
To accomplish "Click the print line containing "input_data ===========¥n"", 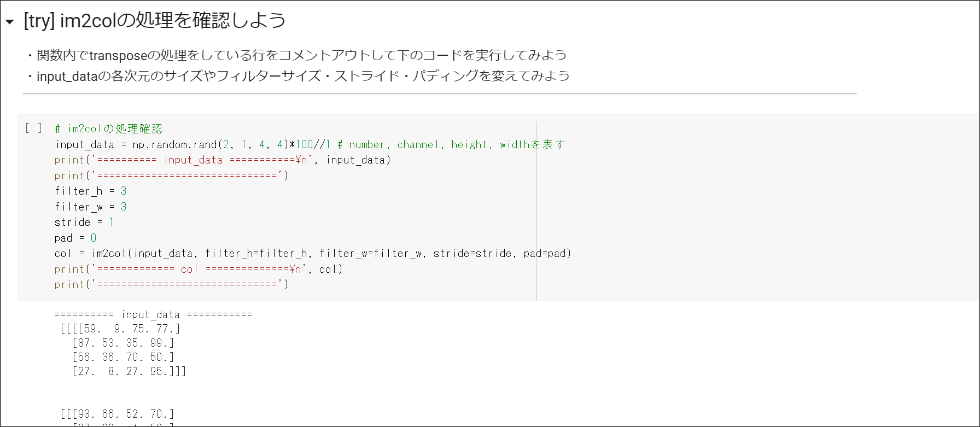I will click(223, 160).
